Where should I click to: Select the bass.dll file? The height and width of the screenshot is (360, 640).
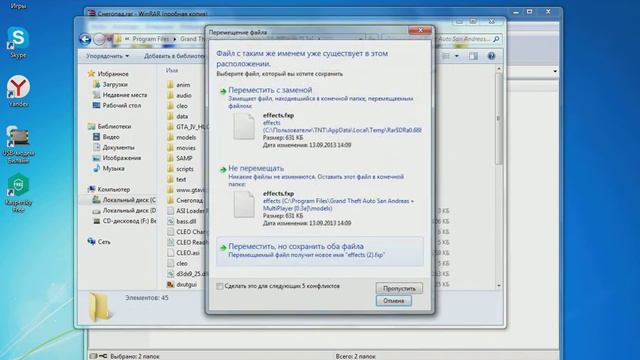[x=182, y=221]
